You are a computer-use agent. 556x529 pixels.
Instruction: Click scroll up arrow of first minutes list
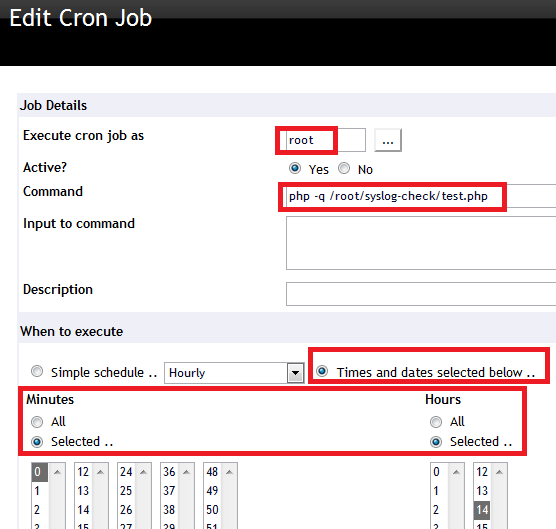(x=57, y=472)
